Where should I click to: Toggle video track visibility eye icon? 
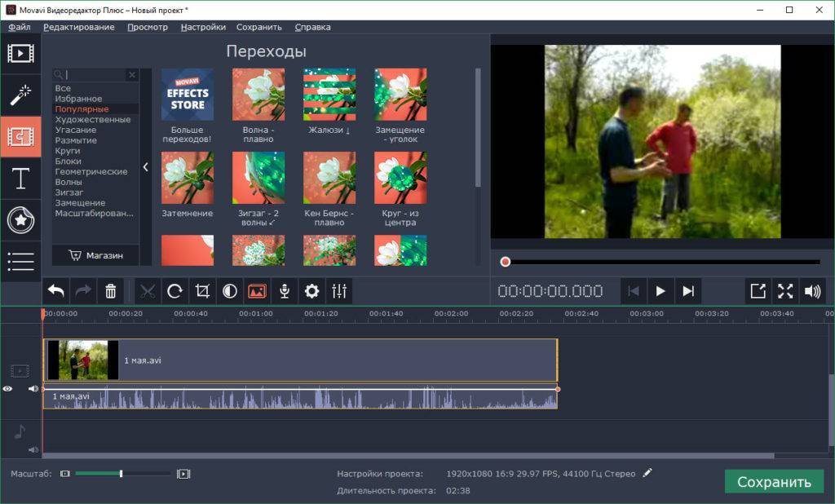8,389
